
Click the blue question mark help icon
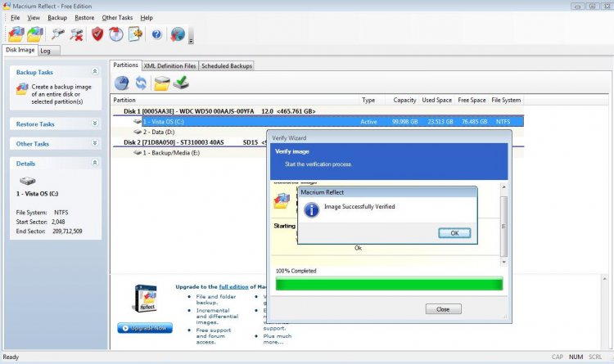(156, 34)
